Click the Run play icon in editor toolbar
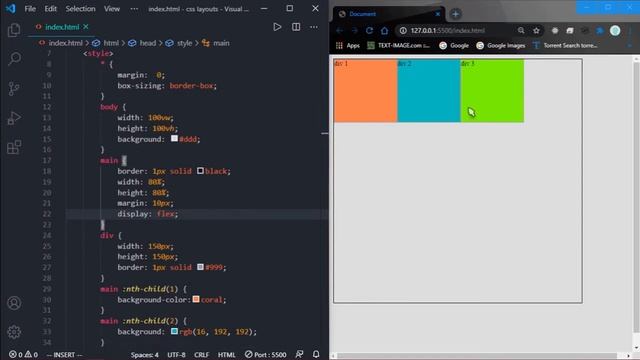 click(277, 27)
